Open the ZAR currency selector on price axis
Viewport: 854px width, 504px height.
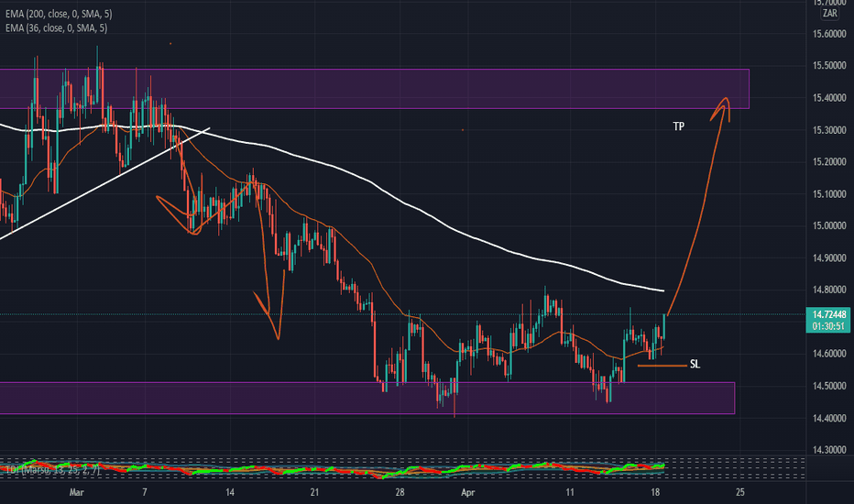tap(829, 14)
